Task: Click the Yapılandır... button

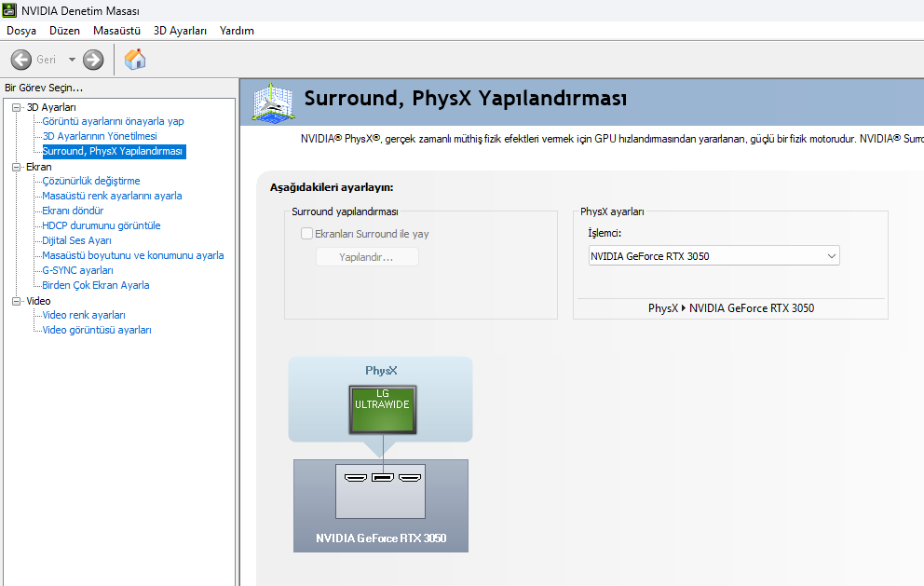Action: pos(367,257)
